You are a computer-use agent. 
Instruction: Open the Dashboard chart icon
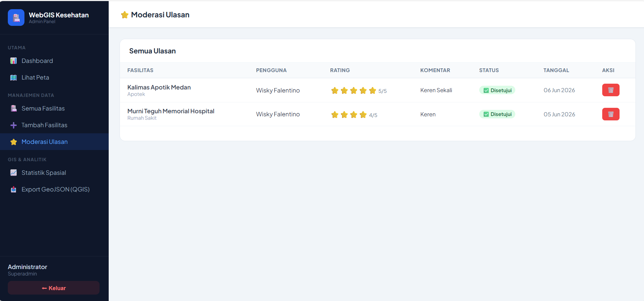tap(14, 61)
